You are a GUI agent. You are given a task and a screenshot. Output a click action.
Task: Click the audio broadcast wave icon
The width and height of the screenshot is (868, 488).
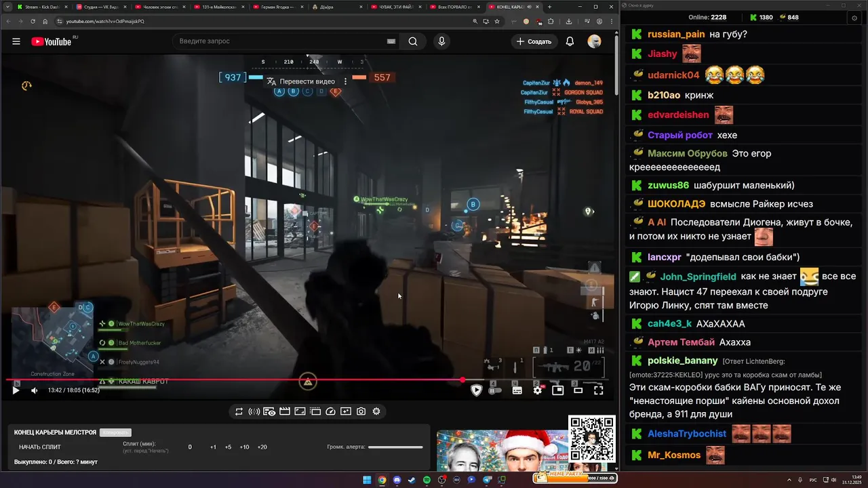point(254,411)
